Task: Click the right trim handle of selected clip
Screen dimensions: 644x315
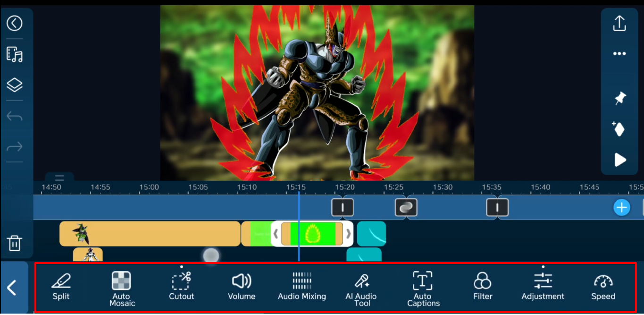Action: (x=348, y=233)
